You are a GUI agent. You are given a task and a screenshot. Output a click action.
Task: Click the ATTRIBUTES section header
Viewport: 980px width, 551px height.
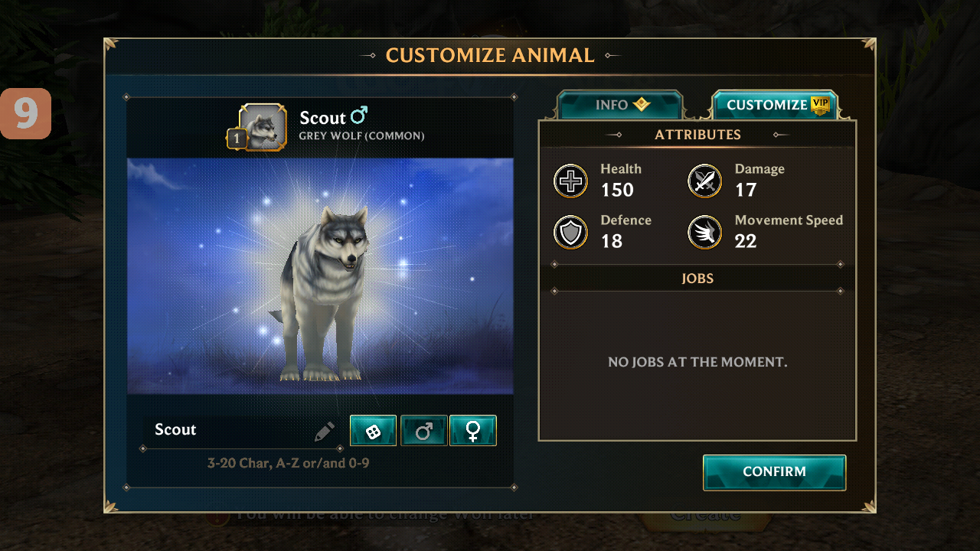(x=697, y=135)
